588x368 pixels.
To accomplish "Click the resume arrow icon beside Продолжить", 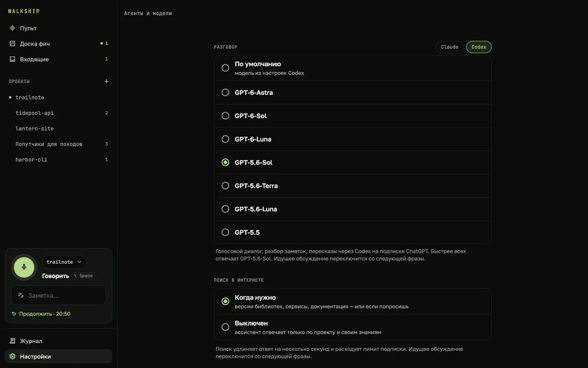I will (x=14, y=314).
